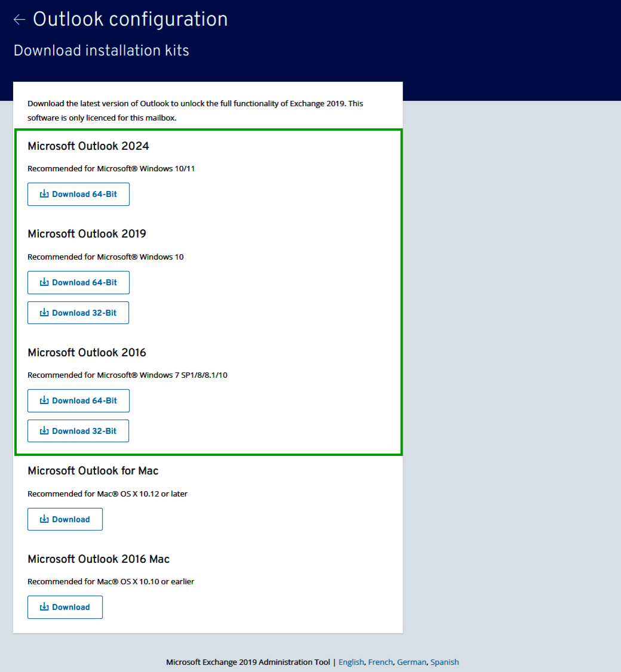Download Microsoft Outlook 2016 64-Bit
621x672 pixels.
78,400
